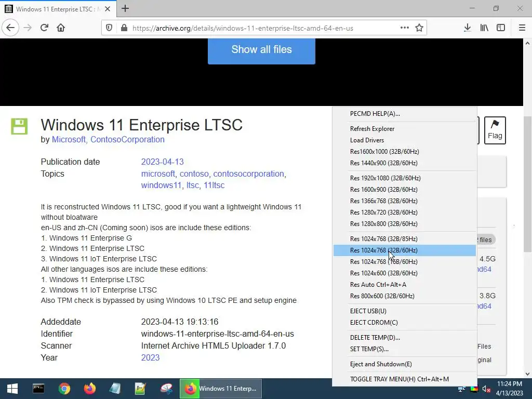This screenshot has width=532, height=399.
Task: Bookmark this page with the star
Action: [419, 28]
